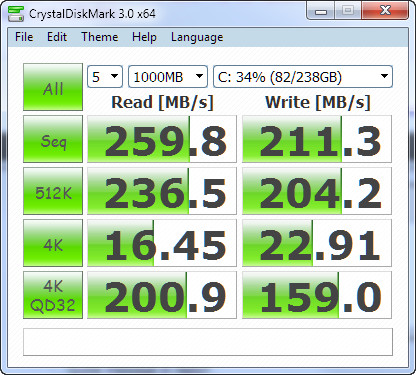The width and height of the screenshot is (416, 375).
Task: Click the Seq read result 259.8
Action: tap(162, 139)
